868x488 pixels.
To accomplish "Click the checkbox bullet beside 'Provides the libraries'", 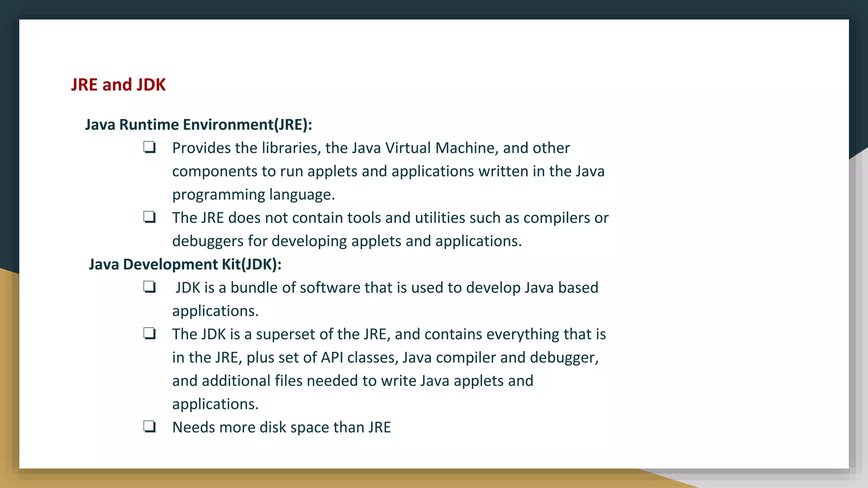I will click(150, 147).
